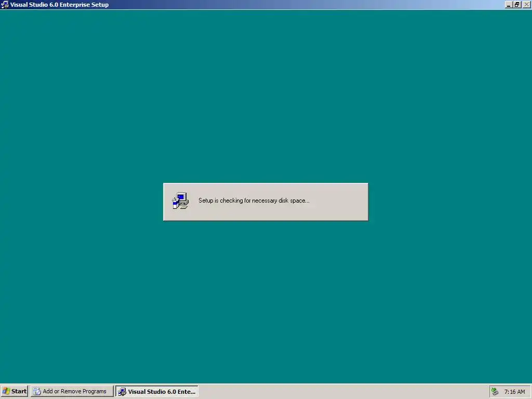Click the setup computer icon in dialog
The height and width of the screenshot is (399, 532).
pos(180,201)
